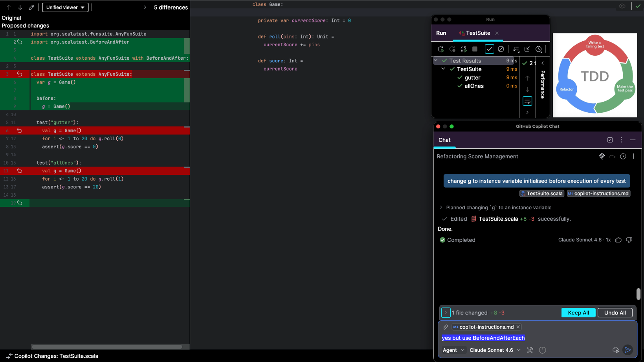Rerun tests in the Run toolbar
644x362 pixels.
pyautogui.click(x=440, y=49)
